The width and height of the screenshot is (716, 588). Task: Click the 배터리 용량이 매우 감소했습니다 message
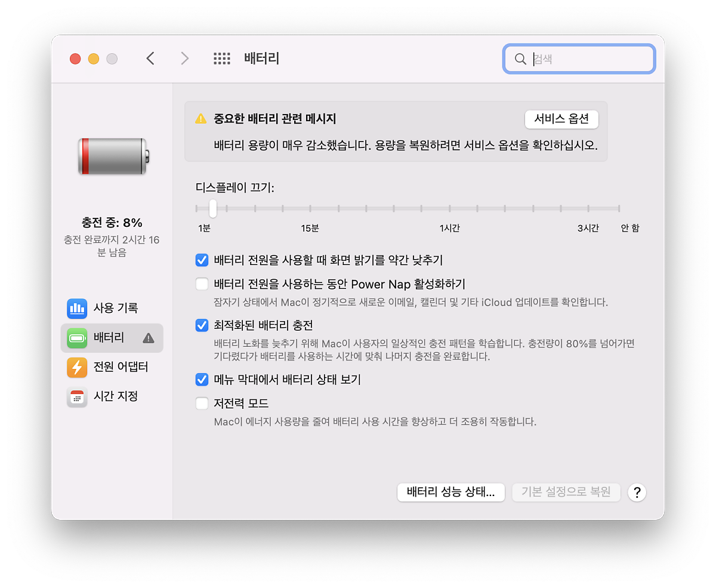coord(406,146)
